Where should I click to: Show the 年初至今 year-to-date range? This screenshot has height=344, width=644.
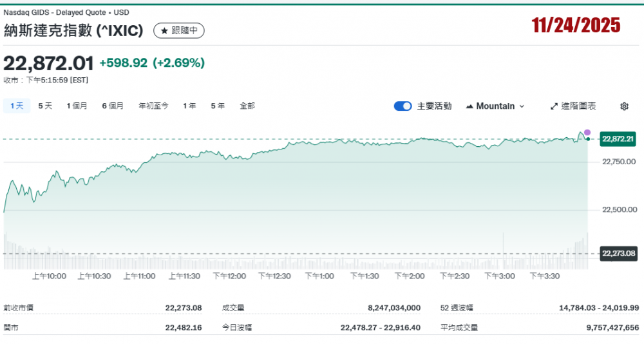[153, 106]
